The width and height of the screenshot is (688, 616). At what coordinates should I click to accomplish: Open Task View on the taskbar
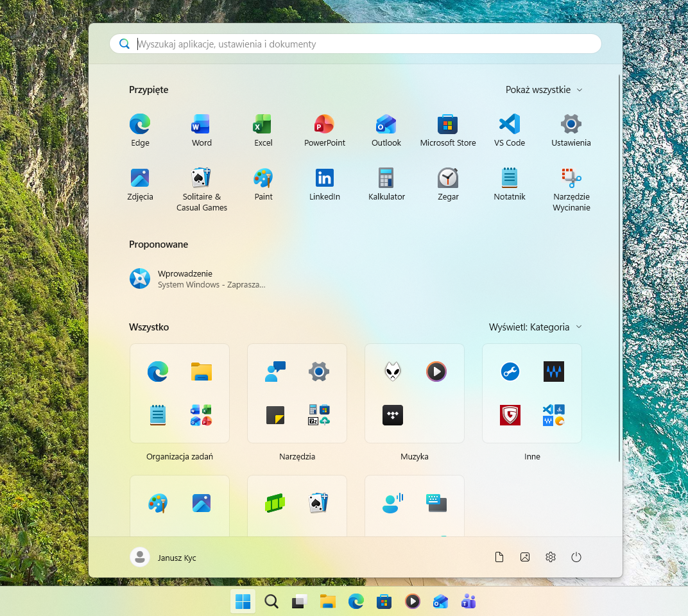(299, 601)
